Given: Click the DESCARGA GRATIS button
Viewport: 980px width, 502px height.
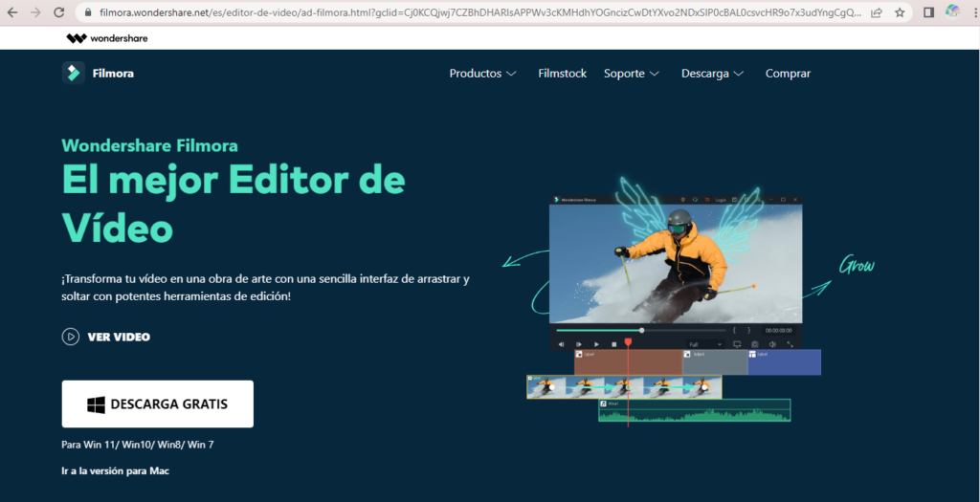Looking at the screenshot, I should tap(158, 404).
